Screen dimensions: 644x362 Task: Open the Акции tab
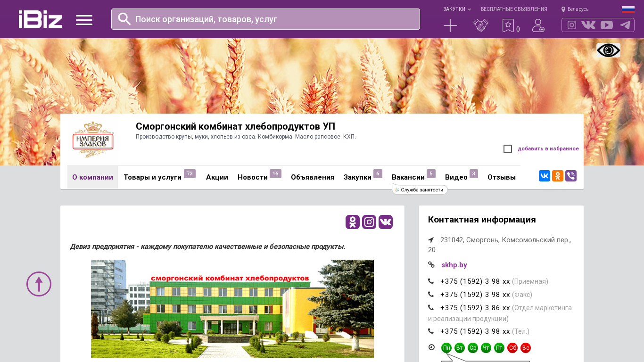(217, 177)
